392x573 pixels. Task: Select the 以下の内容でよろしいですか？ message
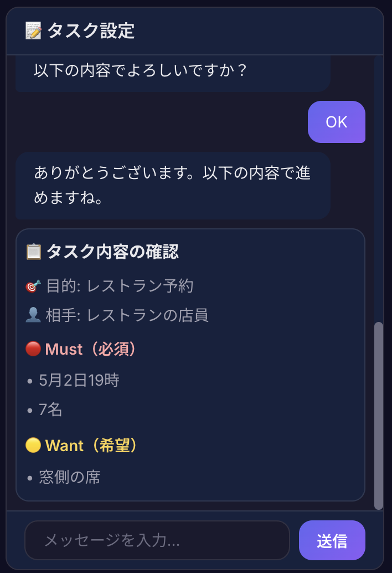point(140,71)
